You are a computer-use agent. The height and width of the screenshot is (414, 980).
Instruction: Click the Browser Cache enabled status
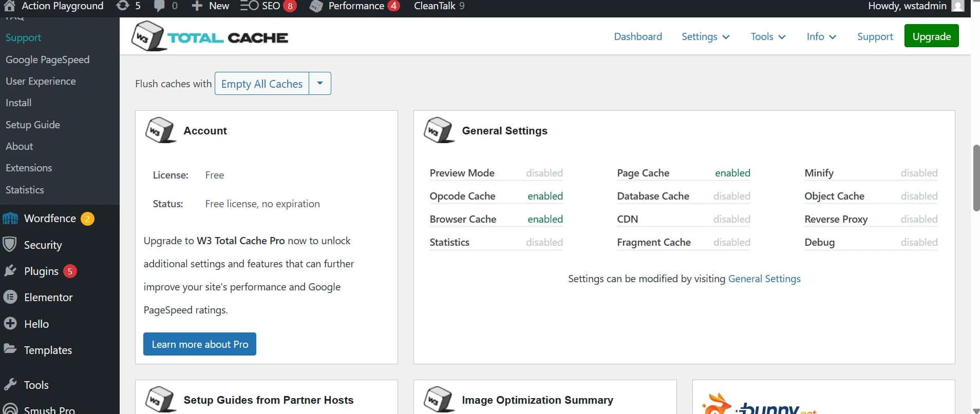(x=545, y=219)
